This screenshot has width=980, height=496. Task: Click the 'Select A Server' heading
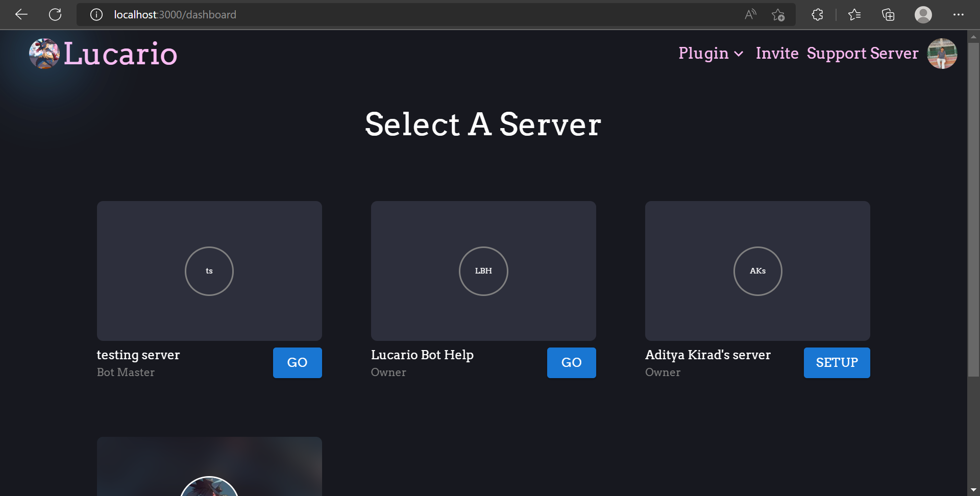(x=483, y=124)
